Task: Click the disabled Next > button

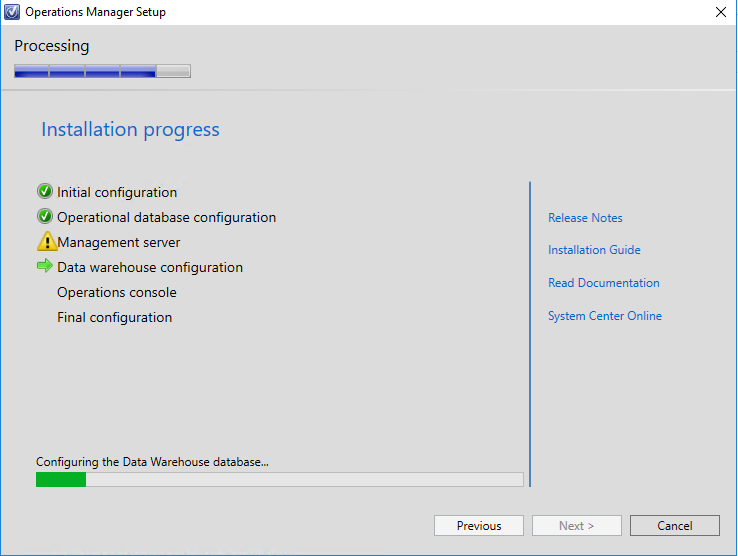Action: (577, 525)
